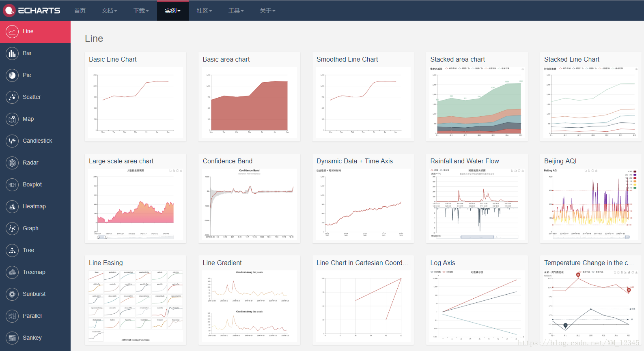
Task: Go to the Heatmap category label
Action: pyautogui.click(x=34, y=206)
